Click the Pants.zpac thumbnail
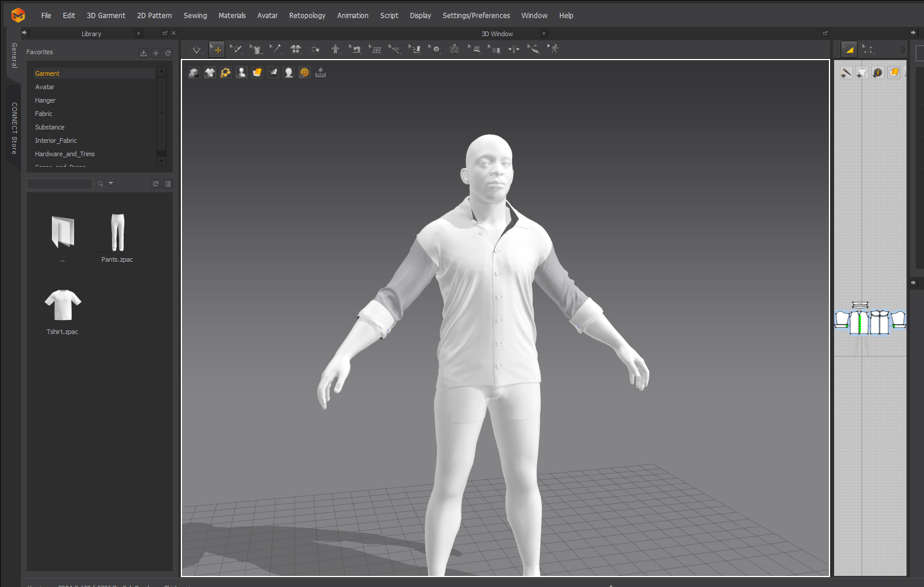 pyautogui.click(x=117, y=233)
